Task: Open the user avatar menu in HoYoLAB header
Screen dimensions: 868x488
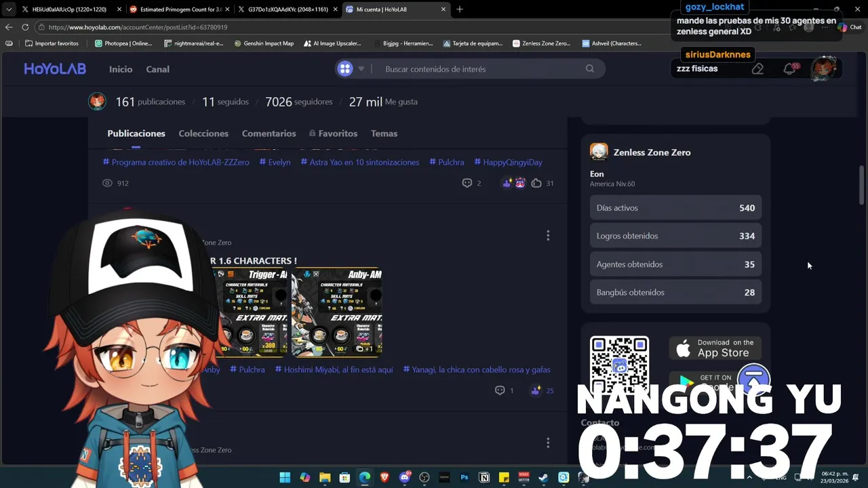Action: click(824, 68)
